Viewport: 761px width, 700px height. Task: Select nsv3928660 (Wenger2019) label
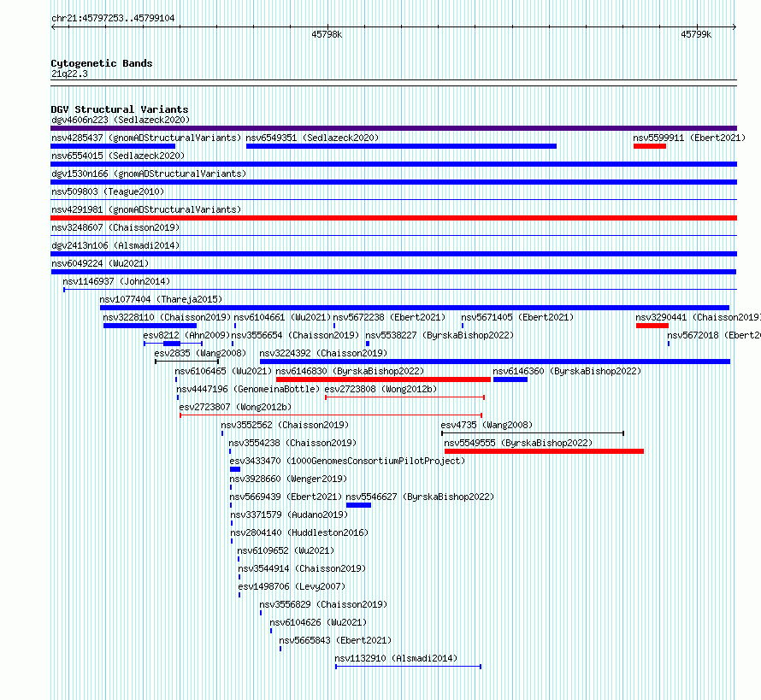[288, 479]
